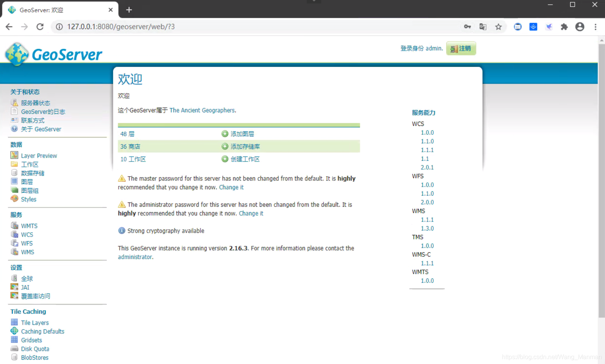This screenshot has width=605, height=364.
Task: Click the saved password key icon
Action: pos(467,27)
